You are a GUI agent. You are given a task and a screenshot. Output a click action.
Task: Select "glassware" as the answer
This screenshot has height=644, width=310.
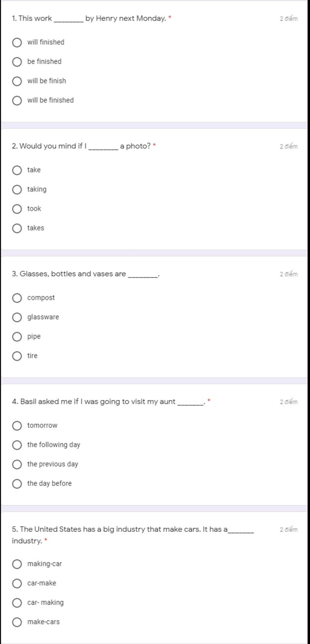point(17,317)
